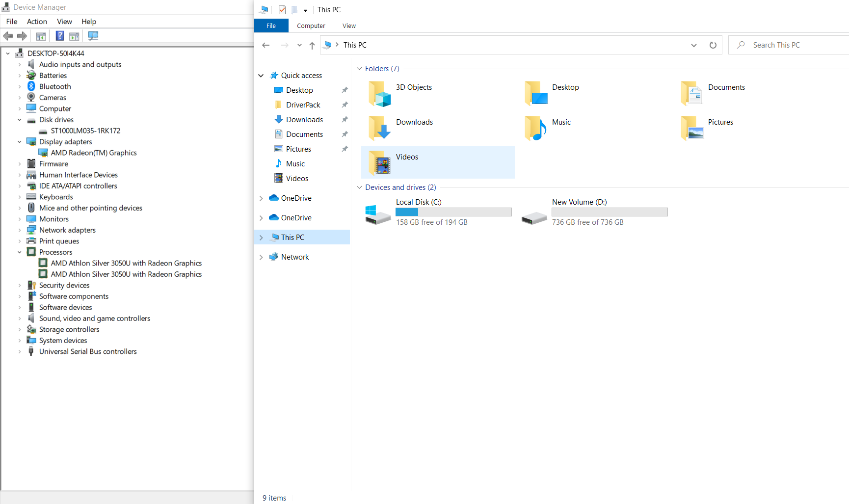Collapse the Folders (7) group
This screenshot has width=849, height=504.
click(359, 69)
